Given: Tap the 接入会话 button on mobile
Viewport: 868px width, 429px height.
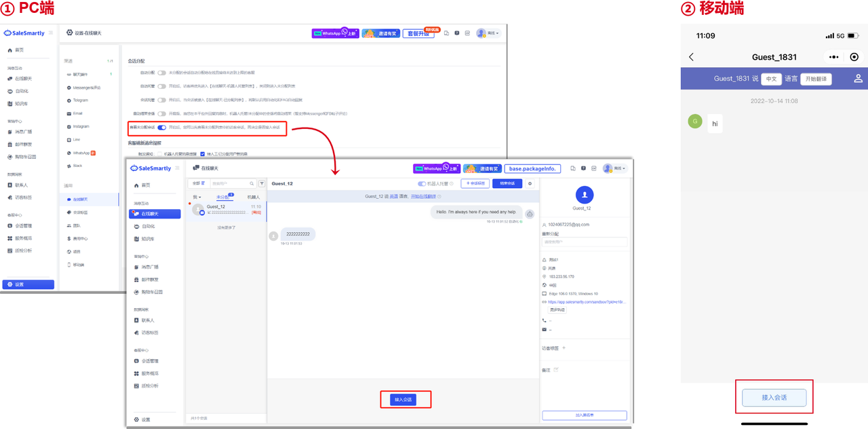Looking at the screenshot, I should 774,398.
